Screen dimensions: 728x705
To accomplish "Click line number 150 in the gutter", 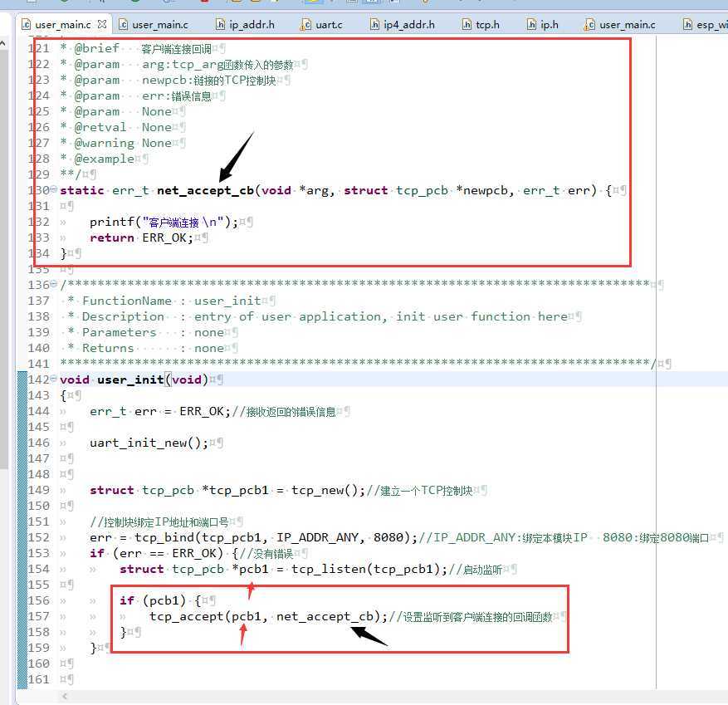I will click(38, 507).
